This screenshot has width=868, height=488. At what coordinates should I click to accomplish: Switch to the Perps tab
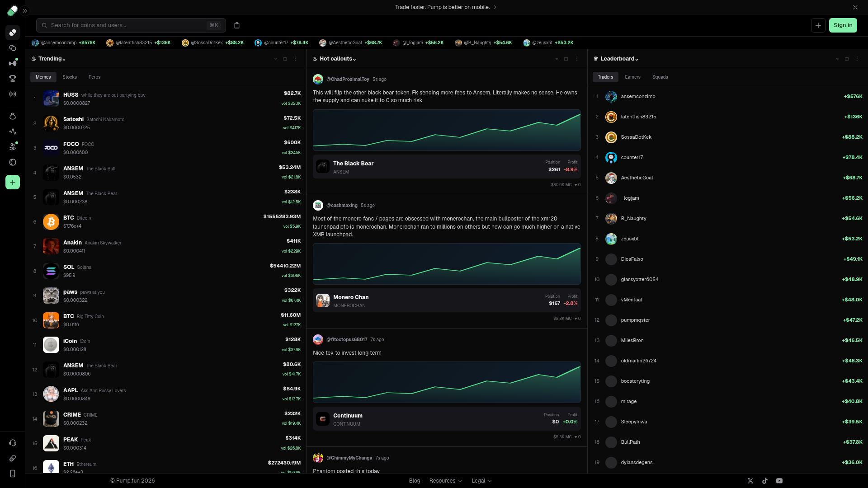[x=94, y=77]
